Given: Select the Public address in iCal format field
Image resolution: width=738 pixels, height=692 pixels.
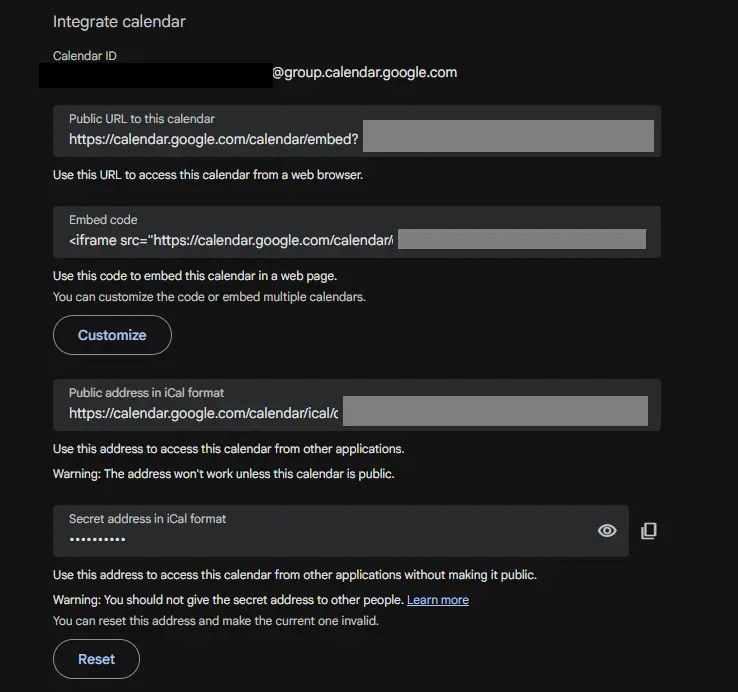Looking at the screenshot, I should pyautogui.click(x=357, y=405).
